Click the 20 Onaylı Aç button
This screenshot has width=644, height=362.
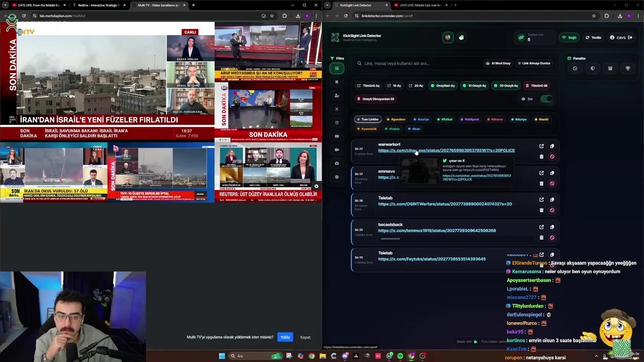(x=506, y=85)
